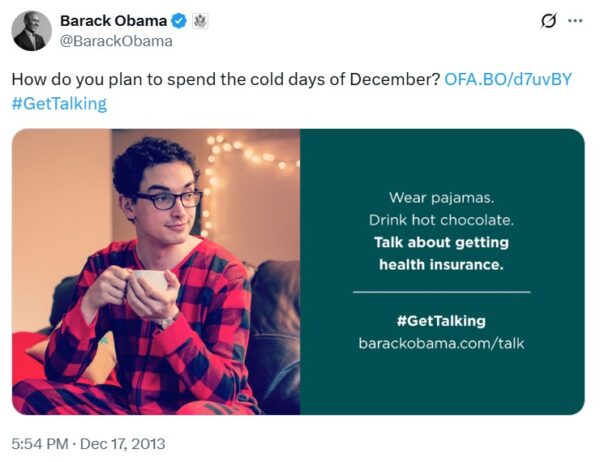Click the blue verified checkmark badge
Image resolution: width=600 pixels, height=462 pixels.
point(178,21)
